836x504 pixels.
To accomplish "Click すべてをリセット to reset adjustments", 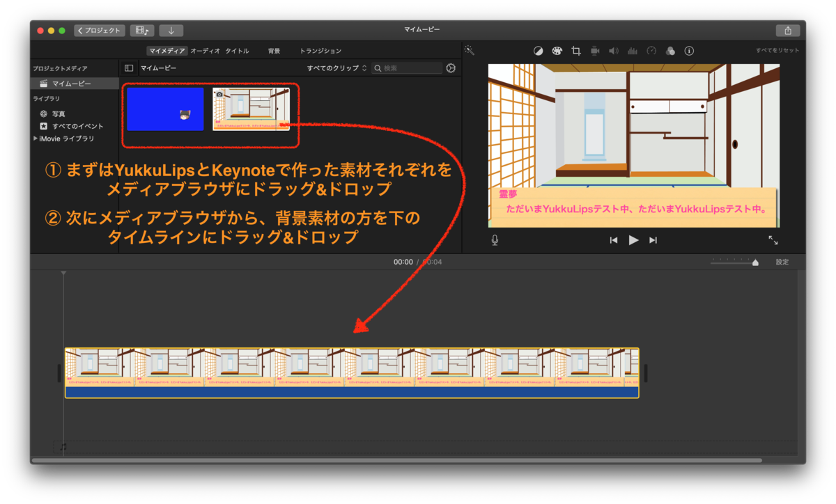I will [x=777, y=51].
